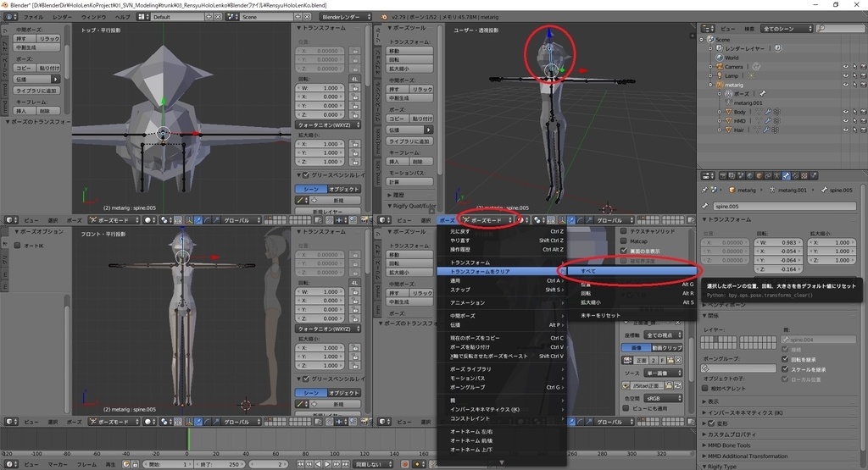Adjust rotation W slider value 0.983
This screenshot has width=868, height=470.
click(778, 242)
